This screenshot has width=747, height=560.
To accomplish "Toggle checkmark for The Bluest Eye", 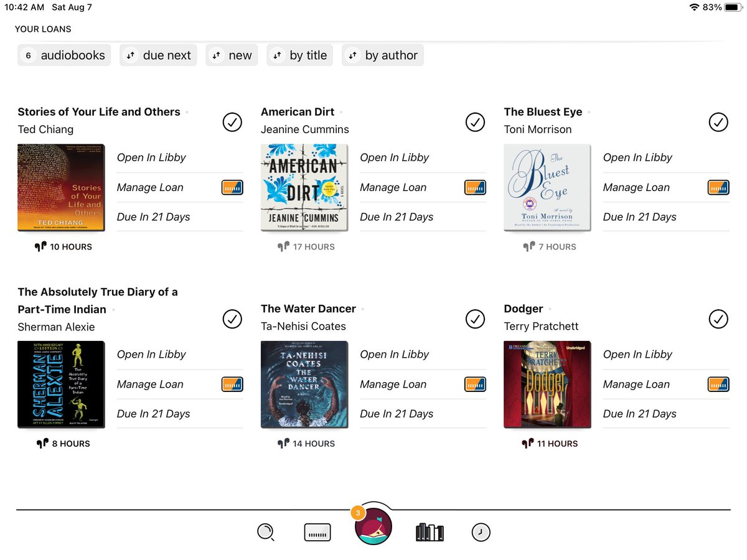I will (x=718, y=123).
